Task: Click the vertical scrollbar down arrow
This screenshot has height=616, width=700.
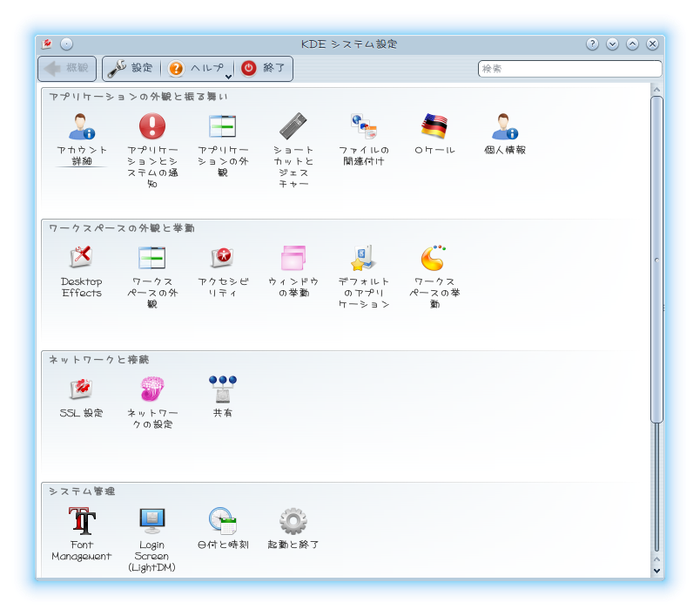Action: (656, 570)
